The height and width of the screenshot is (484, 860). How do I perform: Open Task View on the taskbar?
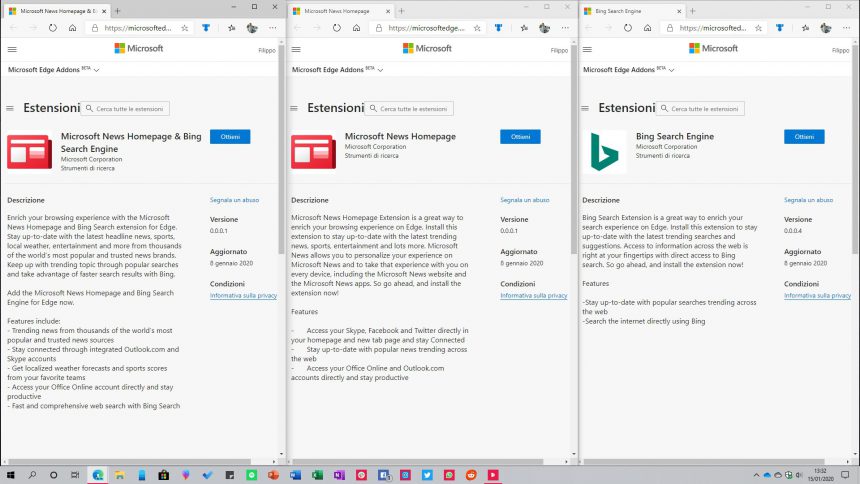click(x=75, y=475)
